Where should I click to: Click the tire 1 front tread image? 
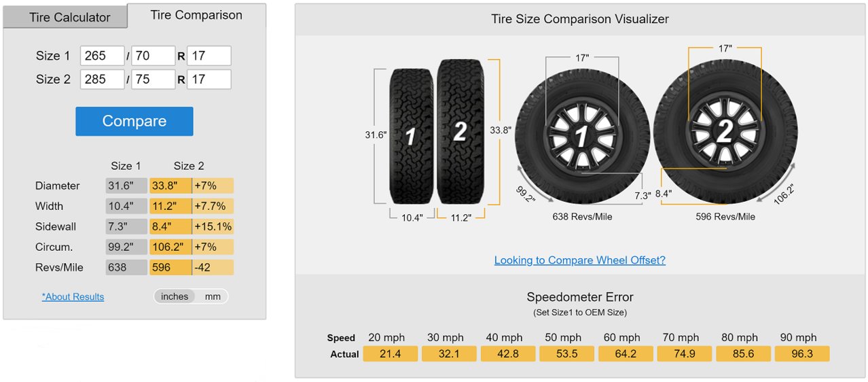pyautogui.click(x=411, y=136)
